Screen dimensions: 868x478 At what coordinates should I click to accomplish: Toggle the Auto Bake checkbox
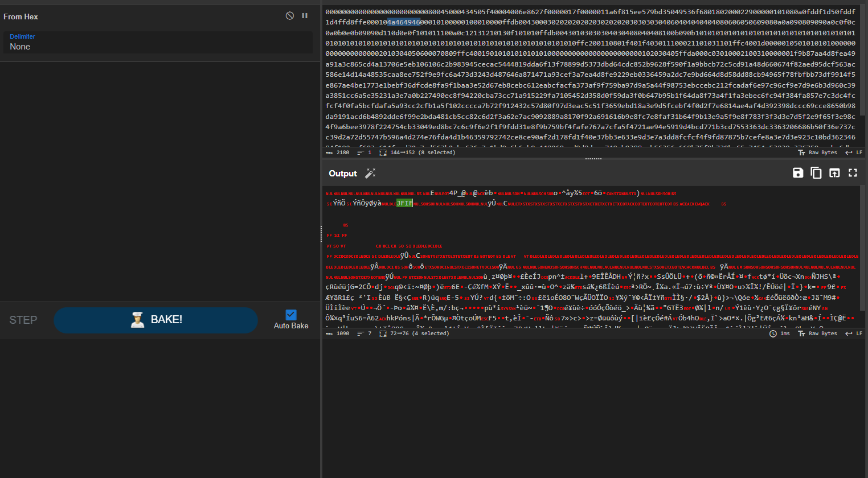[x=291, y=315]
